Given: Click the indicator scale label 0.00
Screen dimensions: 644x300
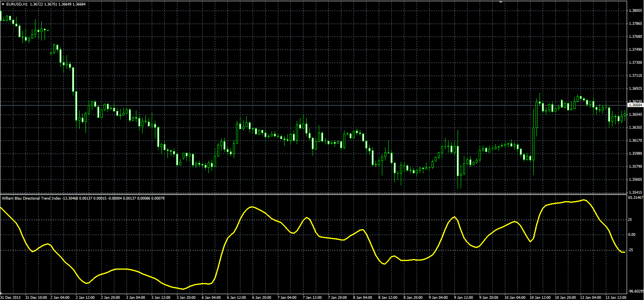Looking at the screenshot, I should click(632, 235).
